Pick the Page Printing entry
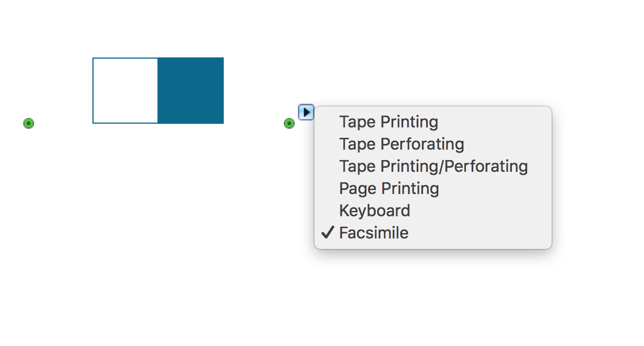Screen dimensions: 644x346 click(389, 189)
